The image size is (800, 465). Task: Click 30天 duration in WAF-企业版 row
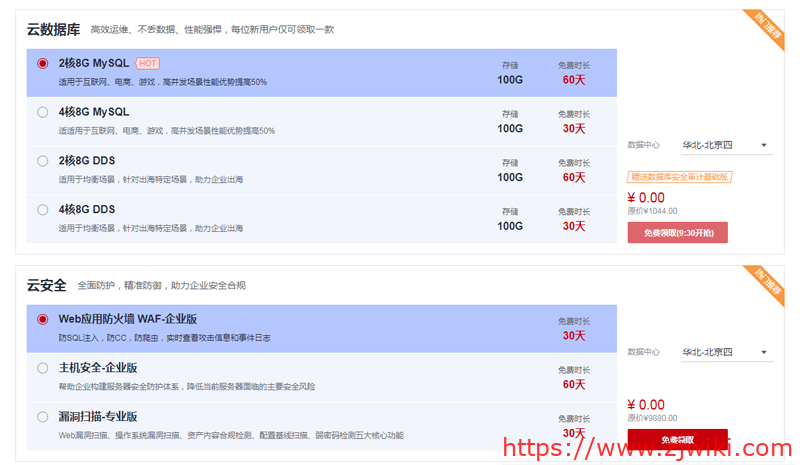(574, 336)
